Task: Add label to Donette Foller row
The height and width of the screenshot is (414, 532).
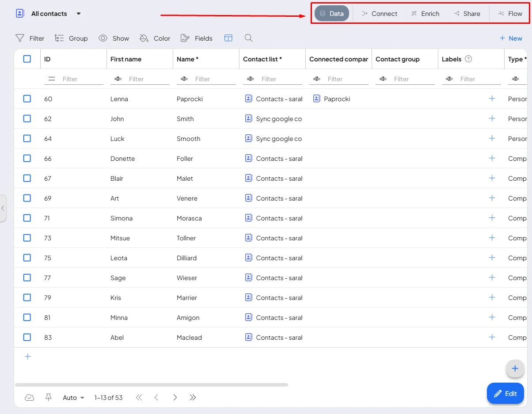Action: 492,158
